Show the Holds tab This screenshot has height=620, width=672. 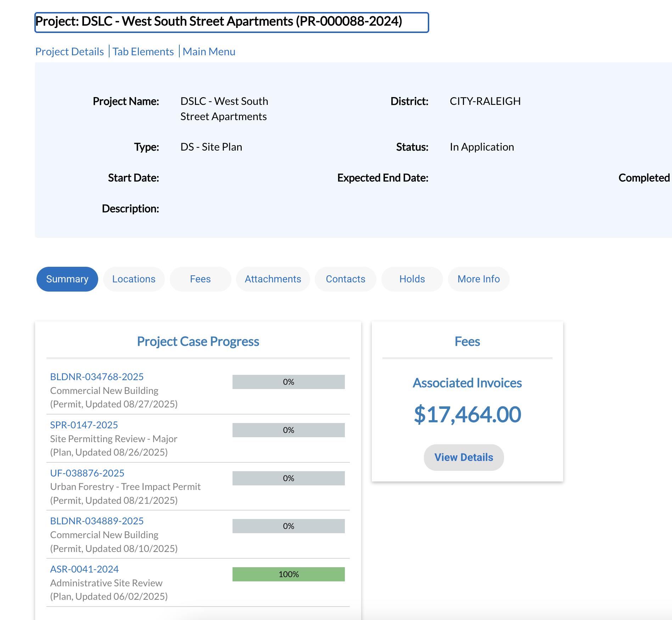click(412, 279)
